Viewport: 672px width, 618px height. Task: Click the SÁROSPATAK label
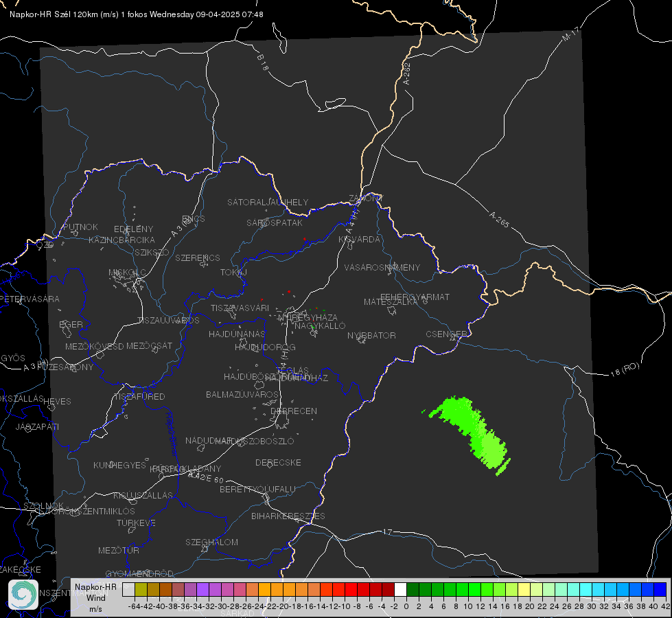pyautogui.click(x=275, y=222)
